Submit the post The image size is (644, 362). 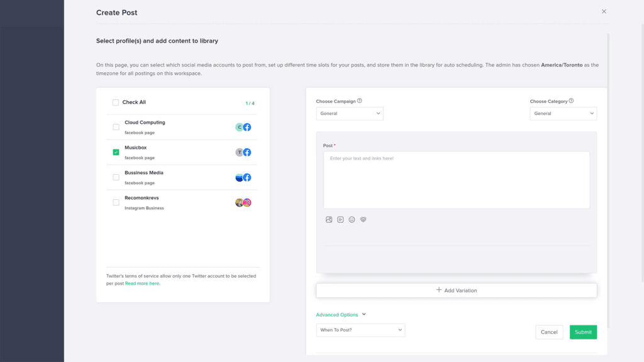583,332
